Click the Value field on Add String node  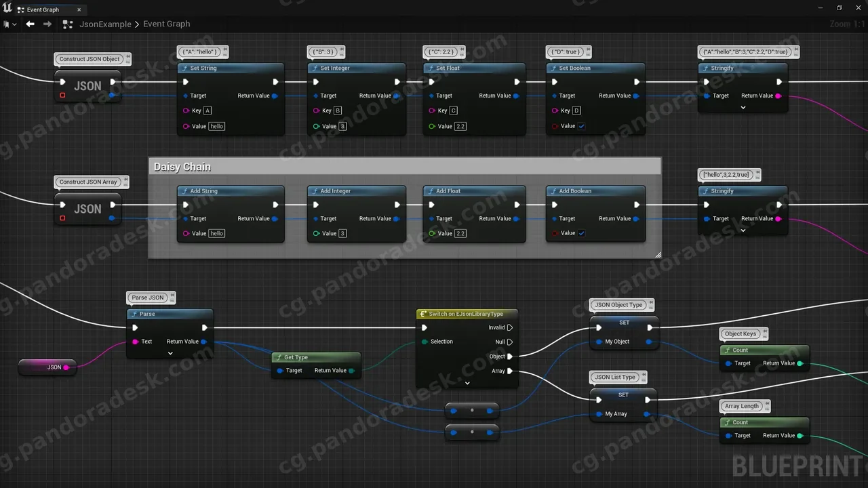[x=217, y=233]
